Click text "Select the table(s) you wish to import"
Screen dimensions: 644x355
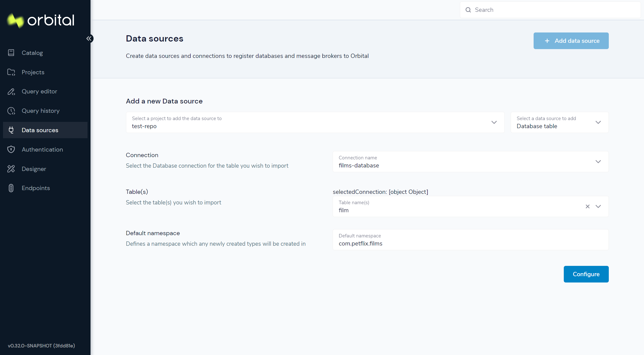(x=173, y=202)
